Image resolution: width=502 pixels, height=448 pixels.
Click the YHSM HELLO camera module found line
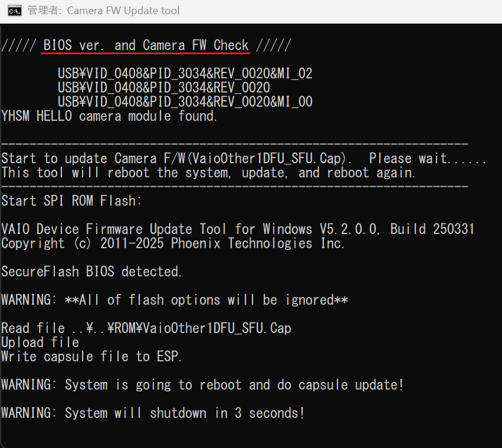(x=109, y=116)
